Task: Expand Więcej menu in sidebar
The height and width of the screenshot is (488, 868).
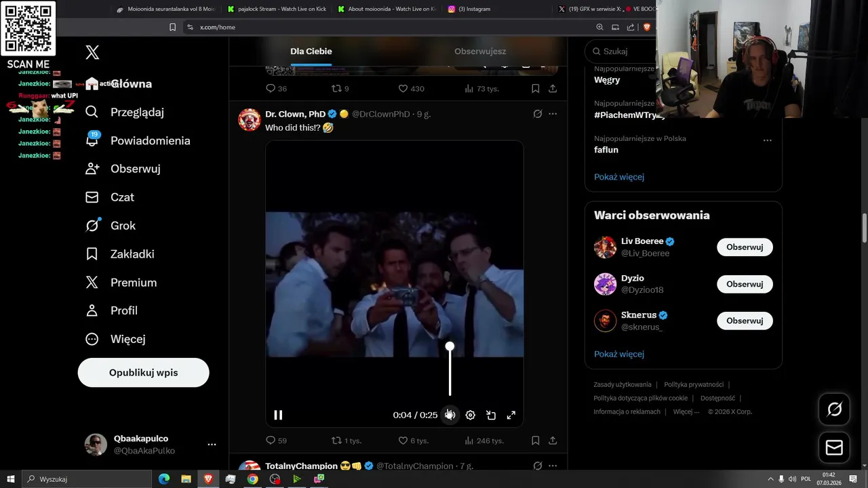Action: coord(116,339)
